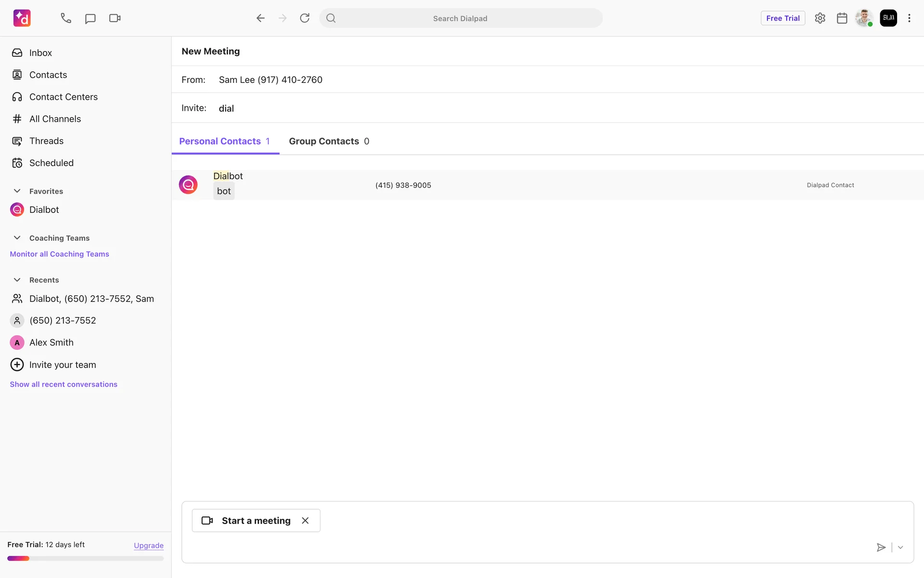Remove the Start a meeting chip
This screenshot has height=578, width=924.
pyautogui.click(x=305, y=521)
